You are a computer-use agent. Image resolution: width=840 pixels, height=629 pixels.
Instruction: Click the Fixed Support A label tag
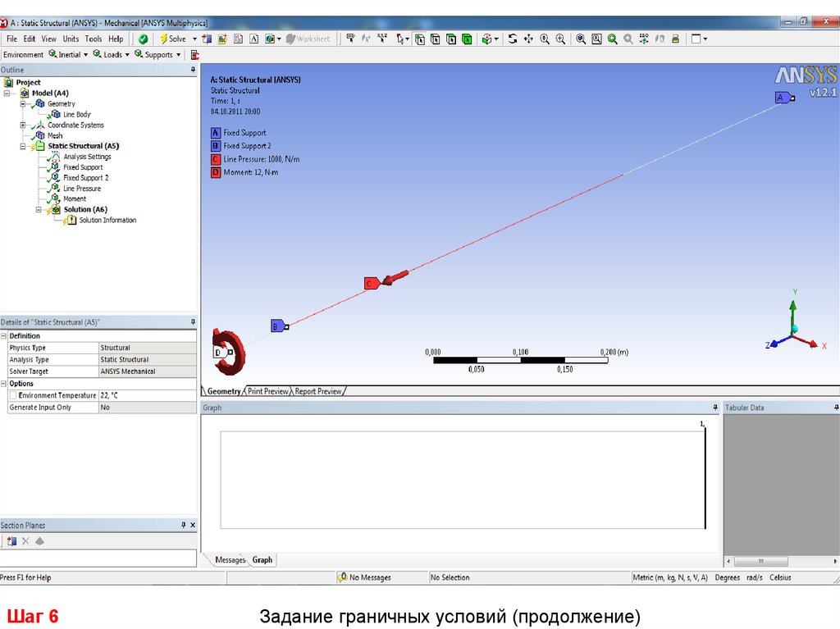(x=782, y=98)
